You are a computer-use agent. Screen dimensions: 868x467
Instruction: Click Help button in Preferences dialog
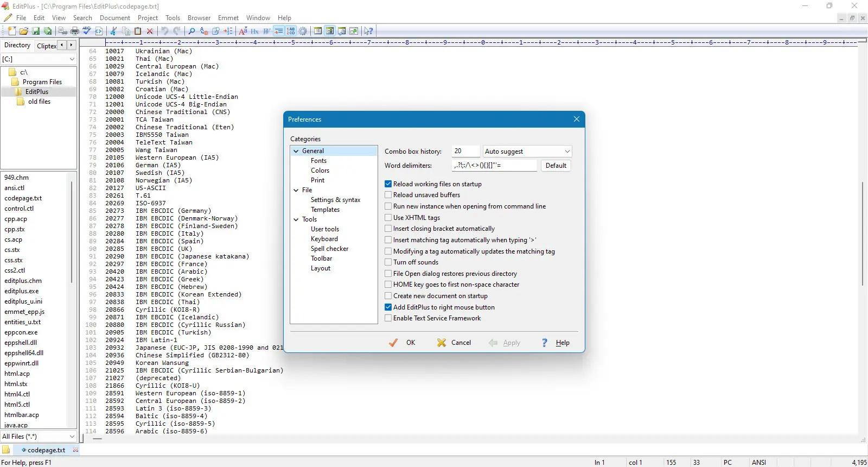click(x=556, y=343)
